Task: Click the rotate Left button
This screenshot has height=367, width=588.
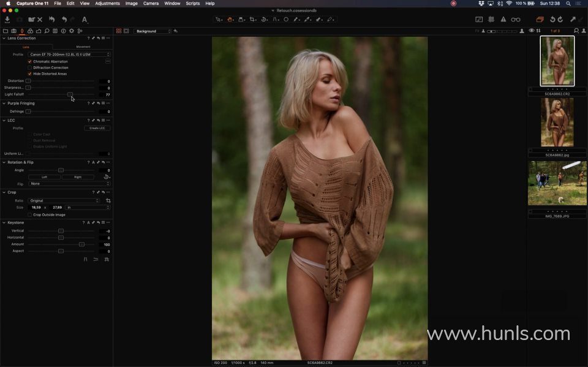Action: (44, 177)
